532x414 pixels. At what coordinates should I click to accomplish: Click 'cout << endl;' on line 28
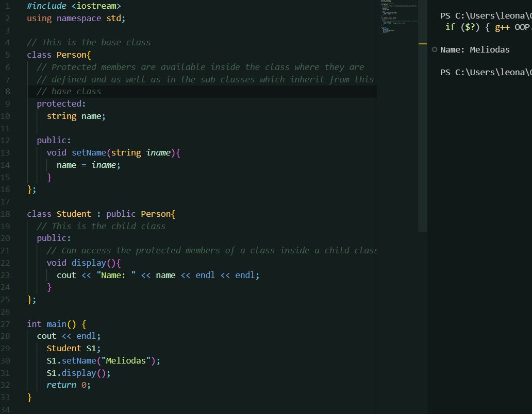[69, 336]
